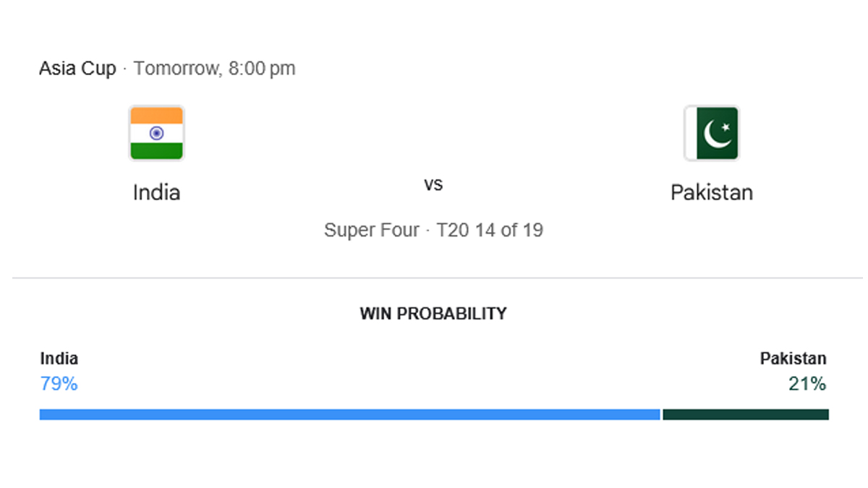Click the India label above 79%
The height and width of the screenshot is (488, 868).
(59, 359)
